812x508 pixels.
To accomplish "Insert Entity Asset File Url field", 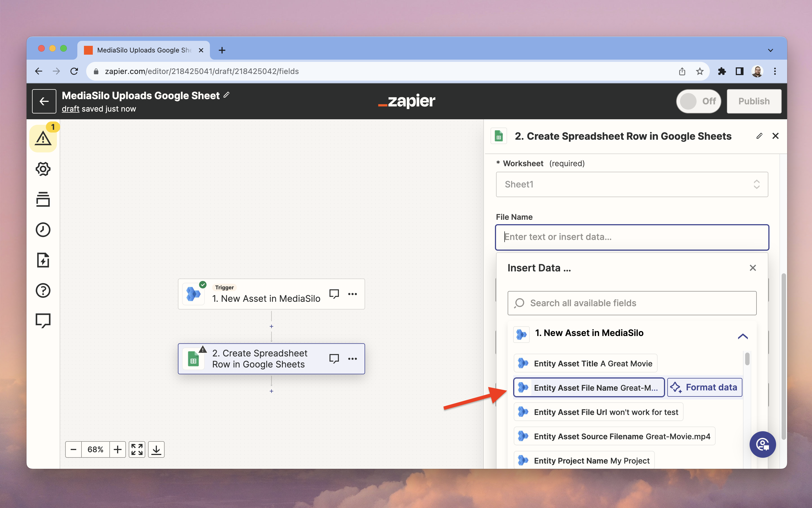I will (x=598, y=412).
